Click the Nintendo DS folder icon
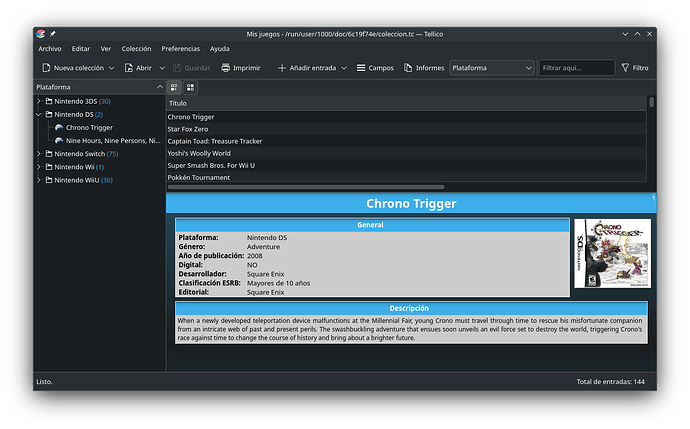 click(49, 114)
